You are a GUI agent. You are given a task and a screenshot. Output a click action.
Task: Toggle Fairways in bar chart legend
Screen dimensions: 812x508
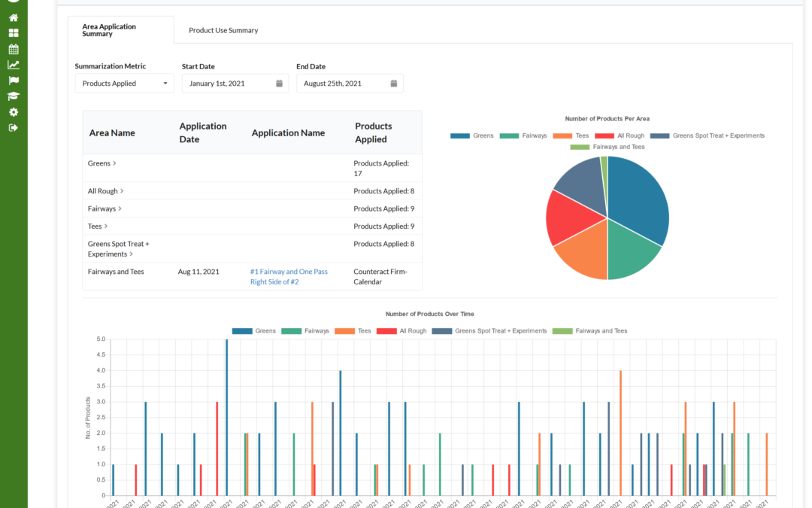(305, 331)
